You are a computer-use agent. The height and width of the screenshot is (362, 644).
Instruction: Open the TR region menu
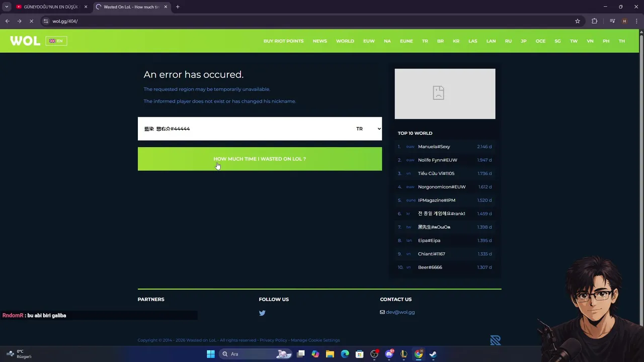pyautogui.click(x=425, y=41)
